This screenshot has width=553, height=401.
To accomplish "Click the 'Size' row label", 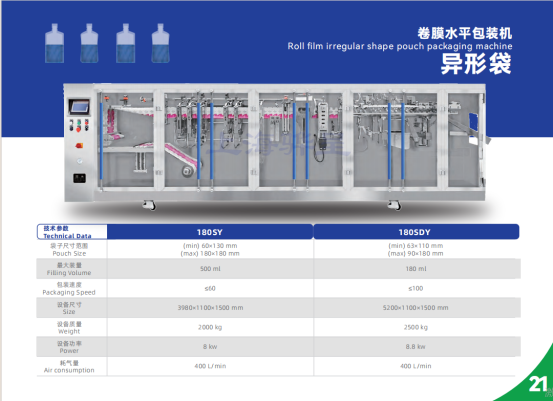I will [x=69, y=312].
